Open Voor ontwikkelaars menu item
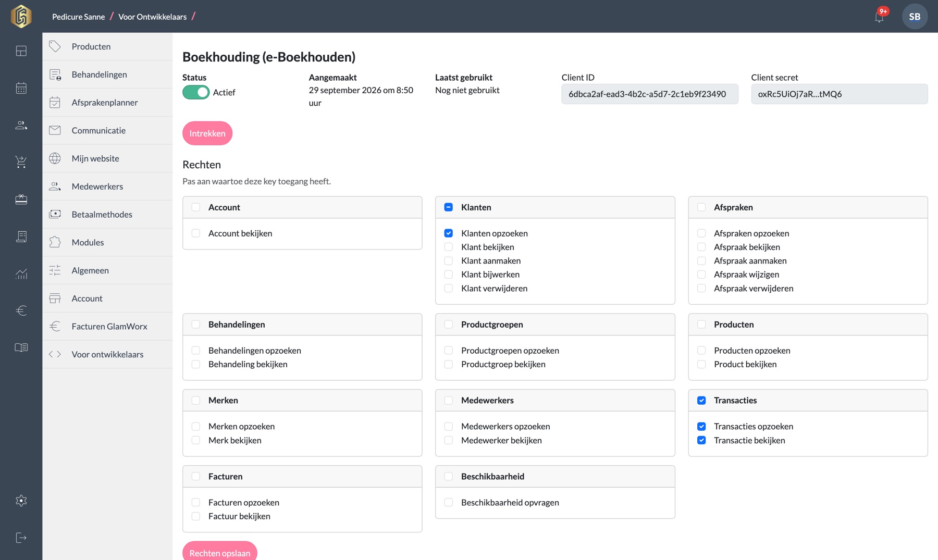Viewport: 938px width, 560px height. (107, 354)
